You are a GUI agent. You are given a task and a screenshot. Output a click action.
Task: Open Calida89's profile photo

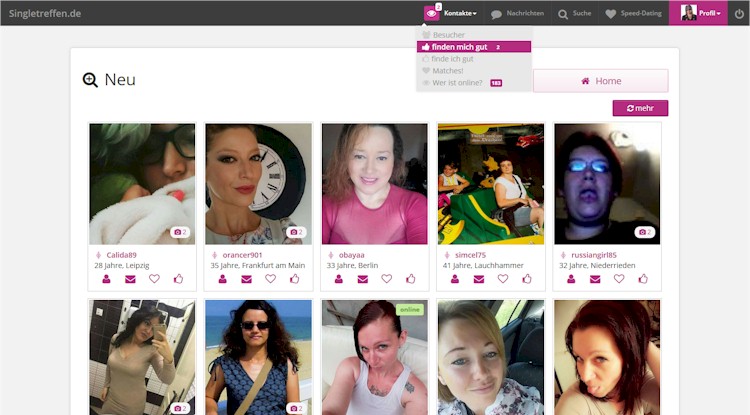pyautogui.click(x=142, y=184)
